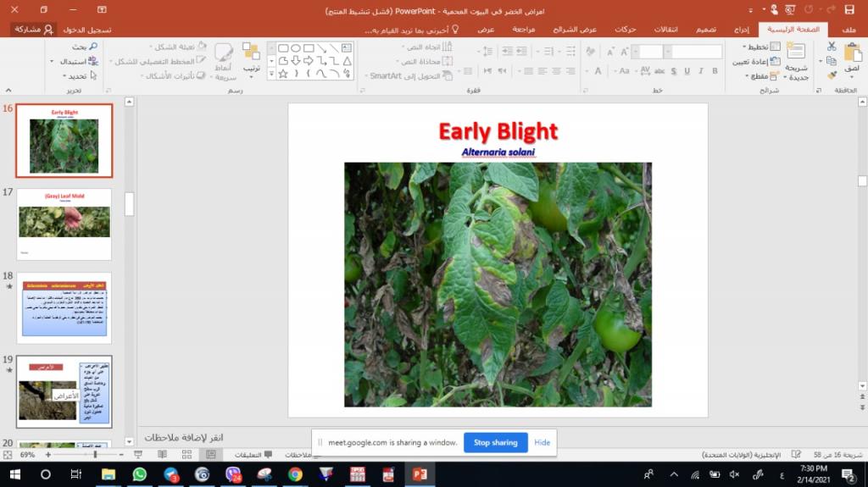Open the Design (تصميم) ribbon tab
Viewport: 868px width, 487px height.
coord(707,29)
